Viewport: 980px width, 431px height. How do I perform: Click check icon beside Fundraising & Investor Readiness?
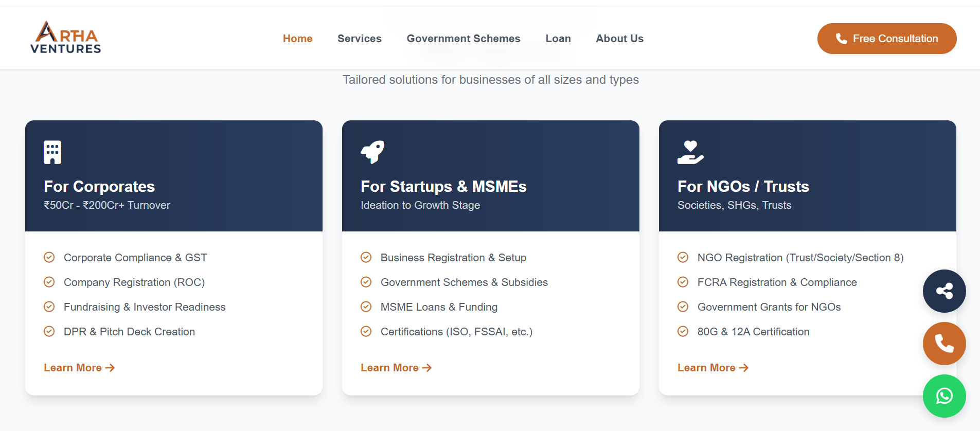coord(49,307)
